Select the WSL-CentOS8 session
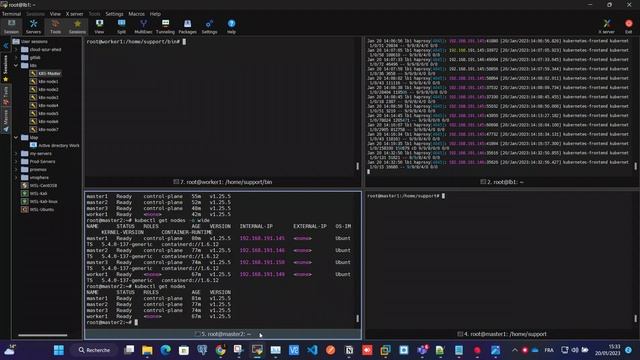640x360 pixels. click(x=39, y=185)
